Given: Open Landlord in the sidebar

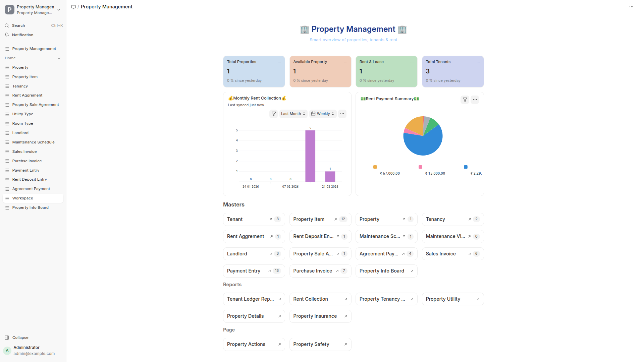Looking at the screenshot, I should [x=33, y=133].
